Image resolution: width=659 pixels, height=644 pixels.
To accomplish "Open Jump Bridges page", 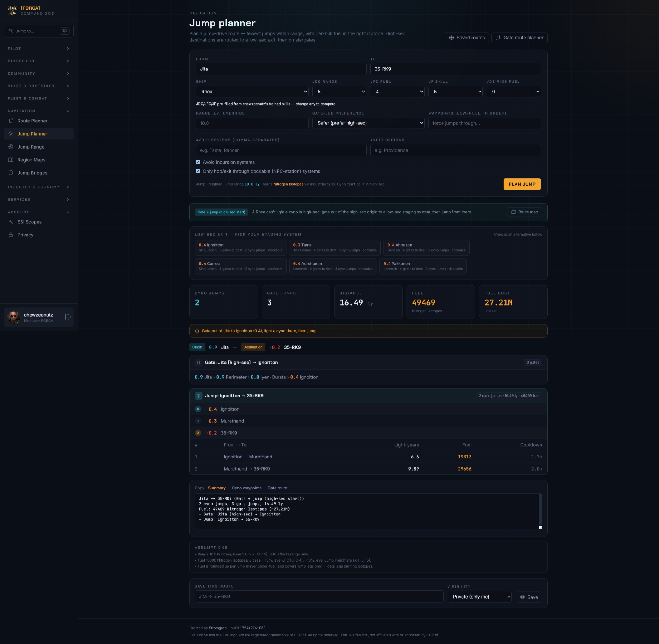I will (x=39, y=173).
